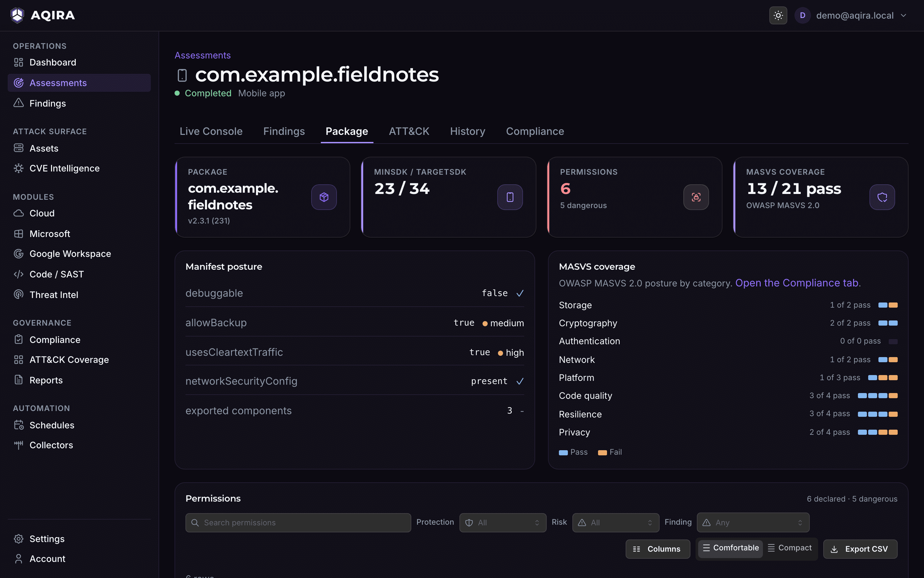Viewport: 924px width, 578px height.
Task: Click the permissions scan icon on the Permissions card
Action: (696, 197)
